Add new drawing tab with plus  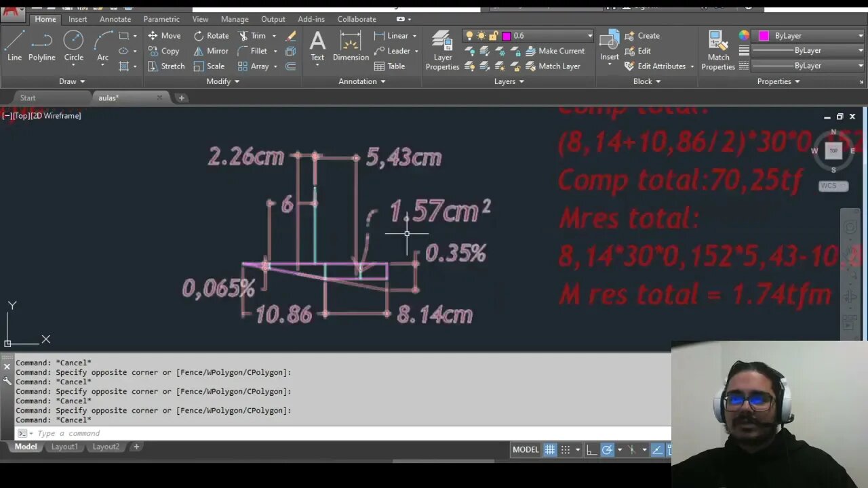(x=181, y=98)
